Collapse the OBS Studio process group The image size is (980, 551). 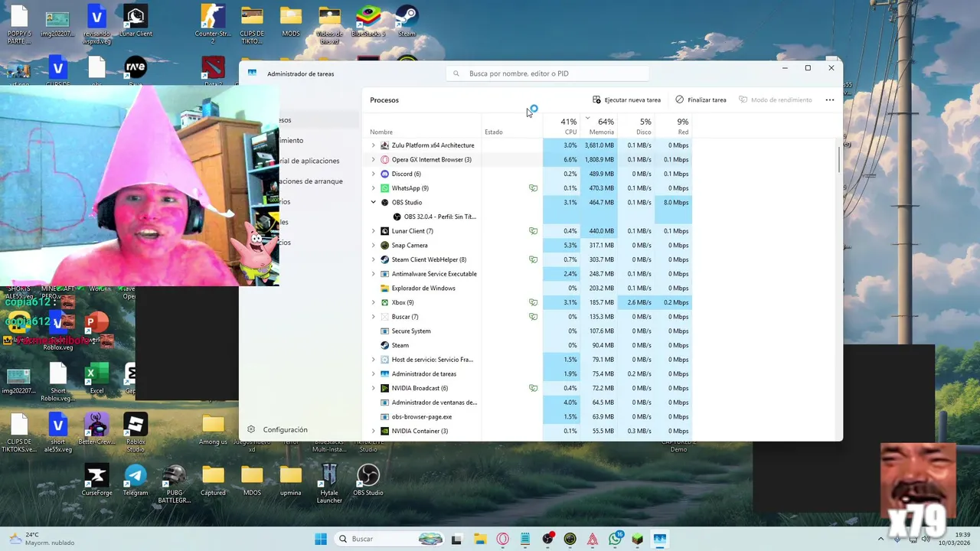(x=374, y=202)
